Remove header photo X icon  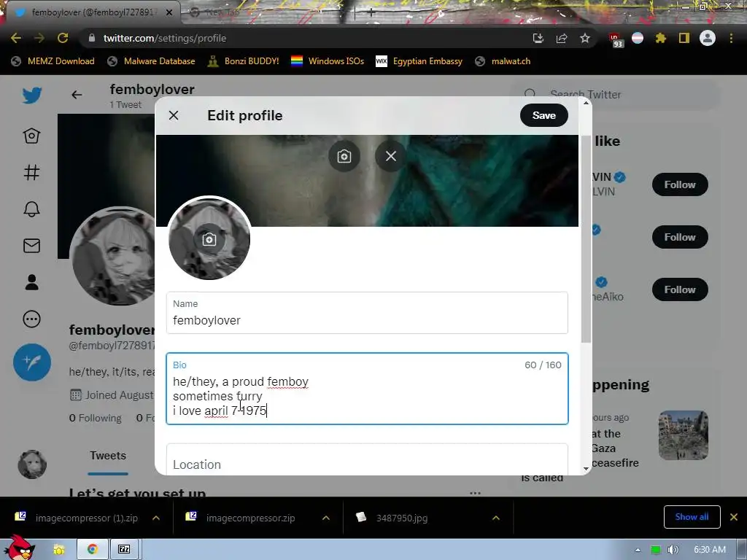pyautogui.click(x=391, y=156)
